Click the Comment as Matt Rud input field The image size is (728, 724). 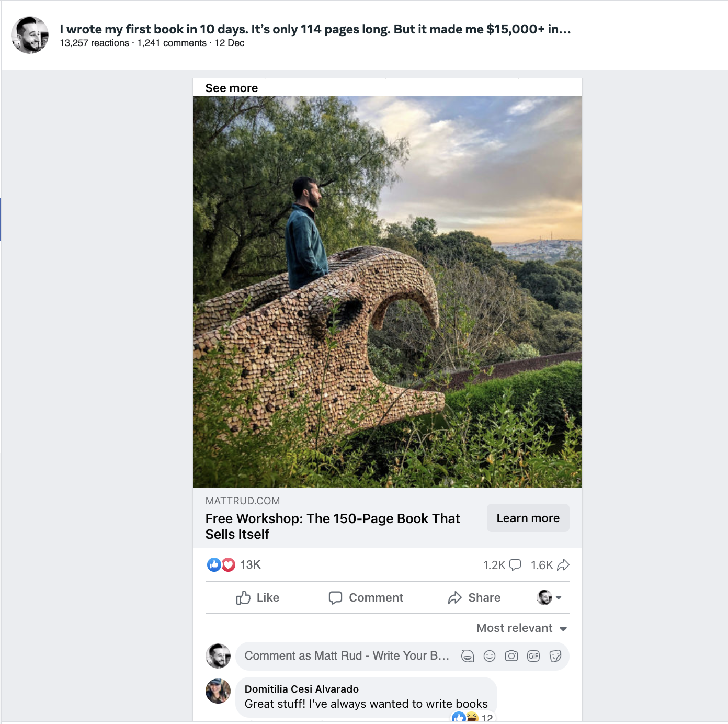pyautogui.click(x=347, y=656)
